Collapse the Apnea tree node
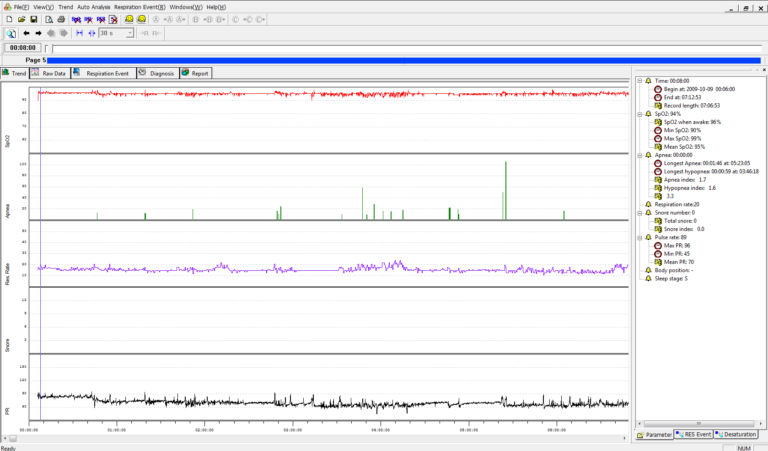The image size is (768, 451). click(639, 155)
